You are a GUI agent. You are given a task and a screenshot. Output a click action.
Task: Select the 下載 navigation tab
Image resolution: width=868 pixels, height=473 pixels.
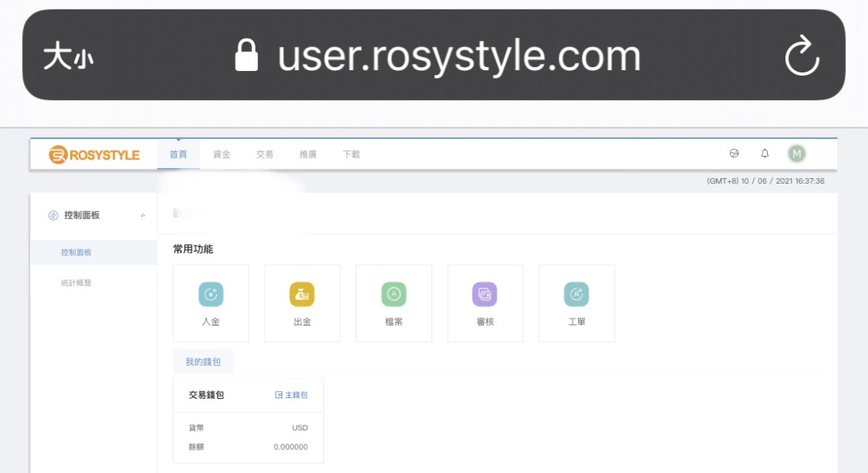[352, 155]
